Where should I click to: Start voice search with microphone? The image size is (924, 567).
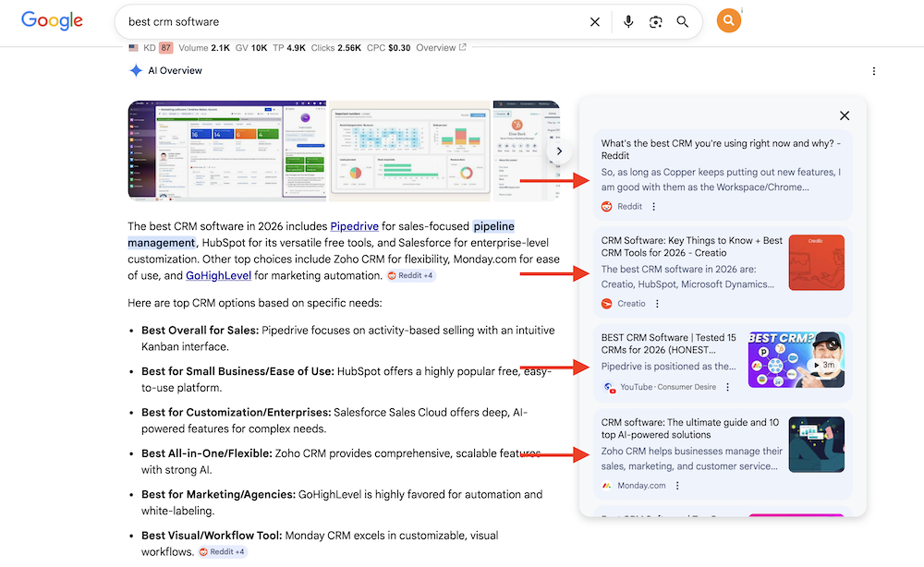(x=628, y=22)
